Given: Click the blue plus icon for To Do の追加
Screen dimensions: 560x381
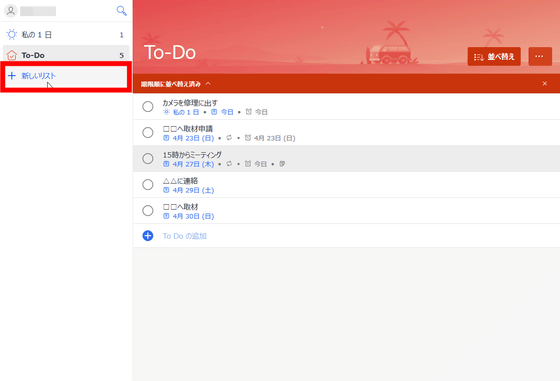Looking at the screenshot, I should (148, 236).
